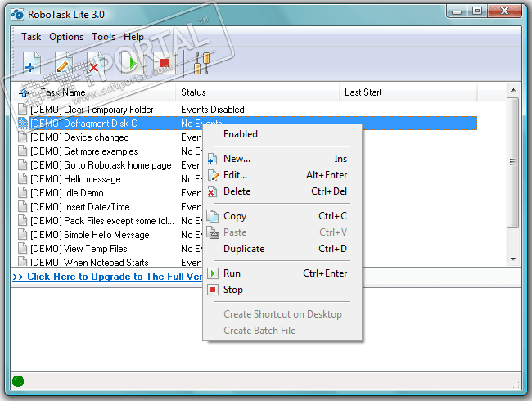This screenshot has height=401, width=532.
Task: Click the red Stop icon in context menu
Action: point(213,290)
